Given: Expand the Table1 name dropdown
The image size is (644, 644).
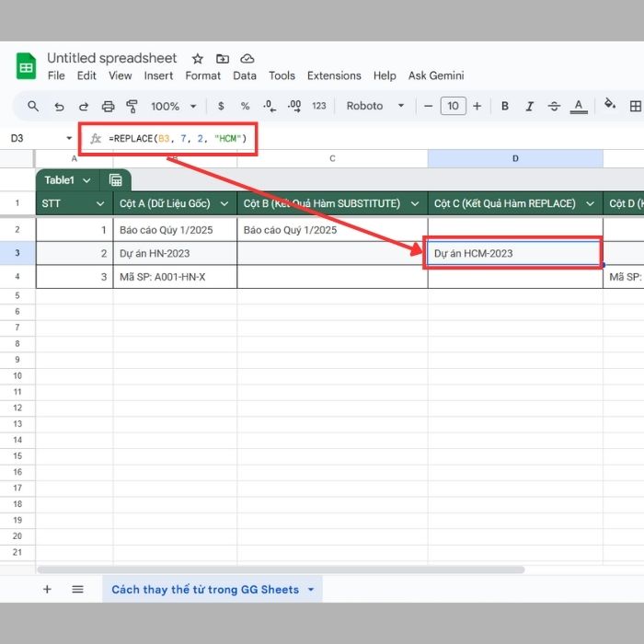Looking at the screenshot, I should (x=86, y=180).
